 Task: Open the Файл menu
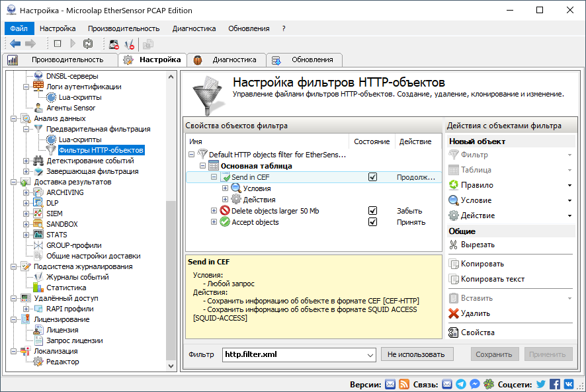coord(19,28)
